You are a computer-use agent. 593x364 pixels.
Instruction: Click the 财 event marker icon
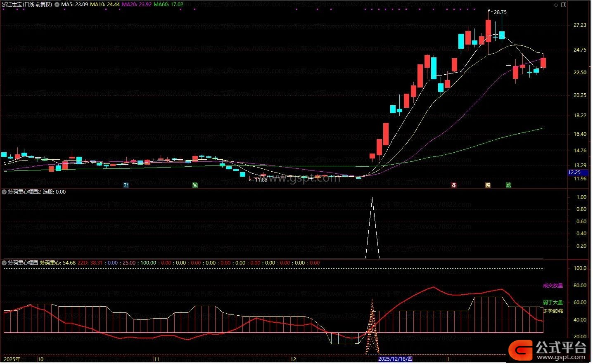126,185
